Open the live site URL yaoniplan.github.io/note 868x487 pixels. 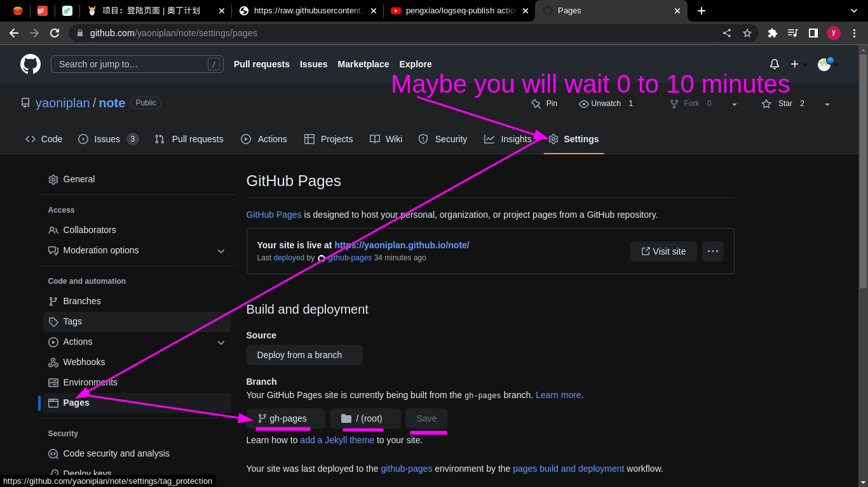coord(402,245)
